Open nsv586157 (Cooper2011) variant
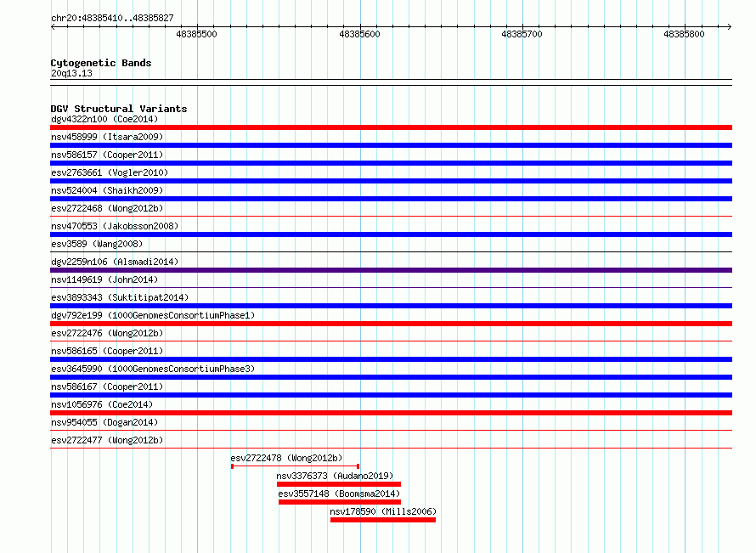This screenshot has height=553, width=756. click(x=107, y=155)
